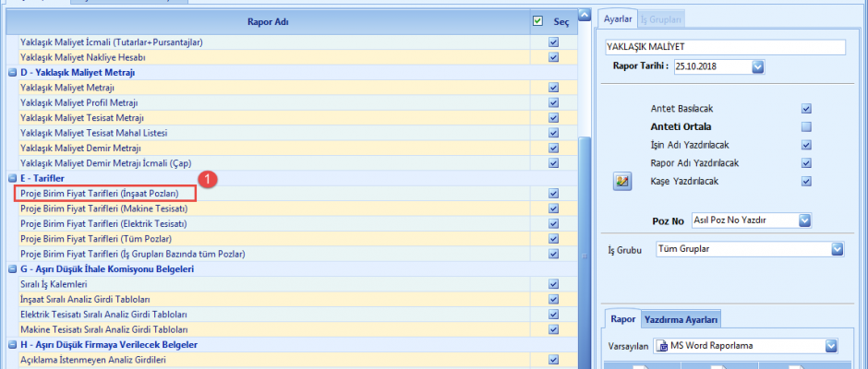Viewport: 868px width, 369px height.
Task: Click the YAKLAŞIK MALİYET text field
Action: 725,47
